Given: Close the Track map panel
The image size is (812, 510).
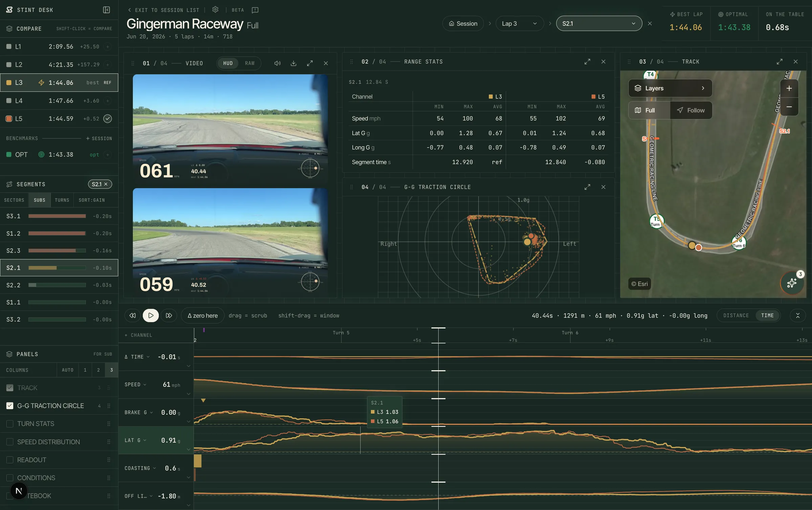Looking at the screenshot, I should point(795,62).
